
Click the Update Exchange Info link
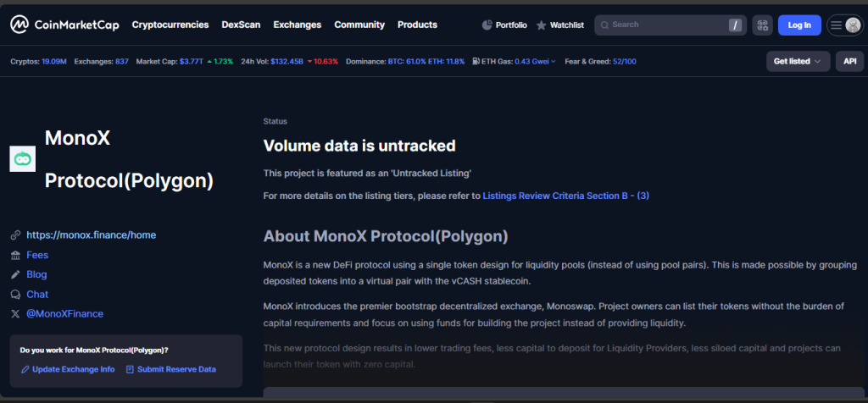click(x=73, y=369)
